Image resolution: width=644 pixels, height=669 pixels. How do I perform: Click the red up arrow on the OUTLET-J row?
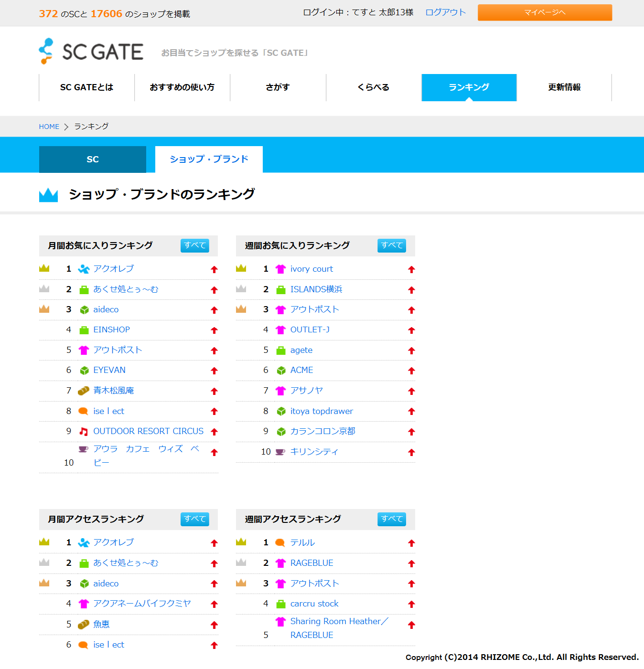tap(411, 330)
